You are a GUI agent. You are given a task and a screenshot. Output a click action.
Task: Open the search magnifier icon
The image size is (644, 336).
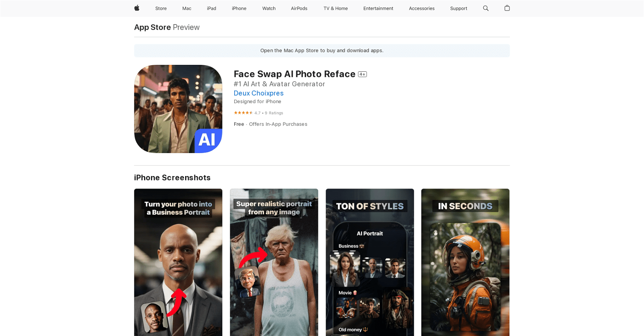[x=486, y=8]
